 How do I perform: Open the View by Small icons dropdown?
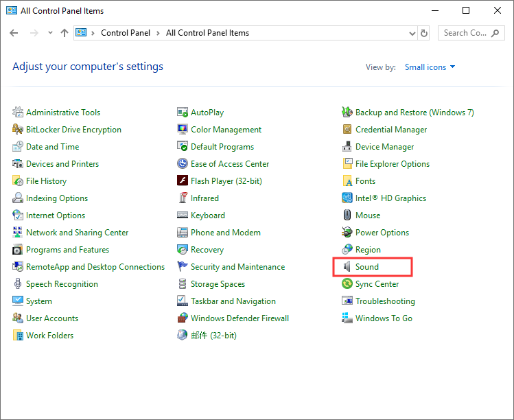coord(430,67)
